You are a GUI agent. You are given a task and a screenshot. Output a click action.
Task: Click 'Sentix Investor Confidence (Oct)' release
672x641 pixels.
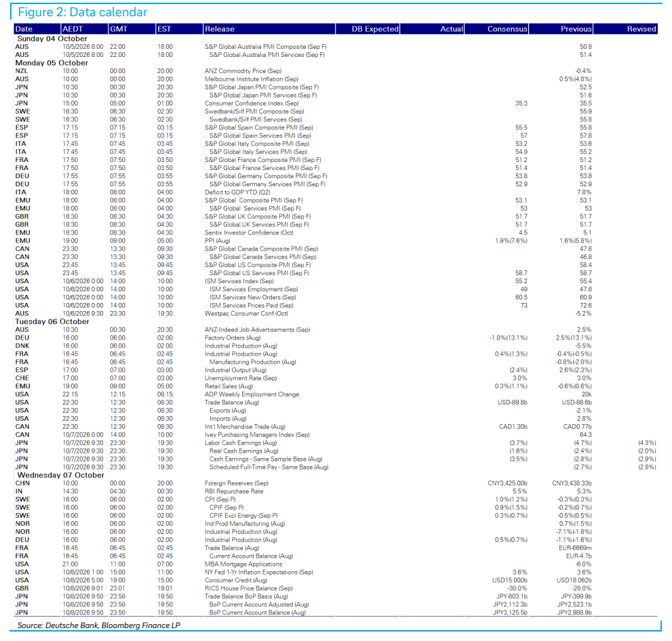[x=249, y=232]
